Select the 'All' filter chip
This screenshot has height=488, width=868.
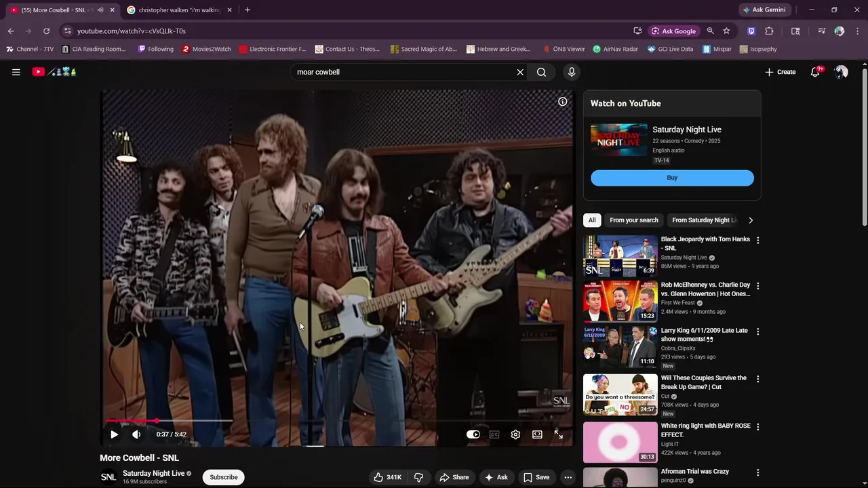[592, 220]
